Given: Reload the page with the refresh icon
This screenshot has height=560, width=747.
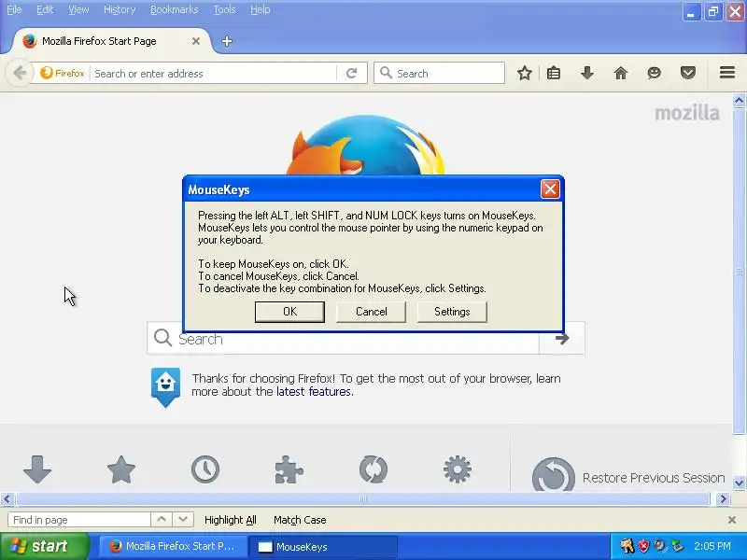Looking at the screenshot, I should pos(352,74).
